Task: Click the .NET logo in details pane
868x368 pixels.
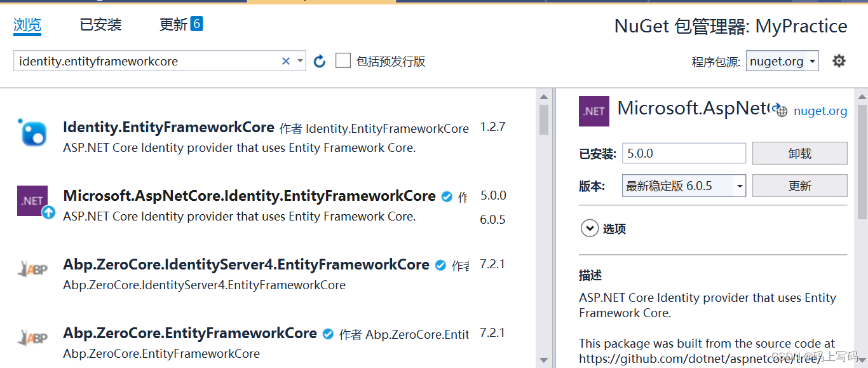Action: [594, 111]
